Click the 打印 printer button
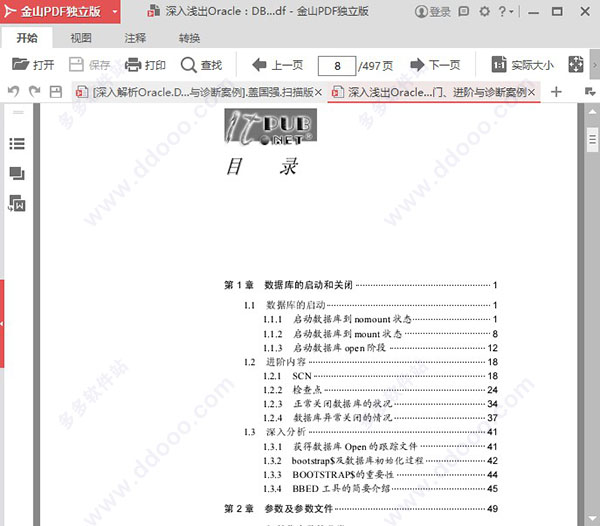The height and width of the screenshot is (526, 600). (145, 65)
